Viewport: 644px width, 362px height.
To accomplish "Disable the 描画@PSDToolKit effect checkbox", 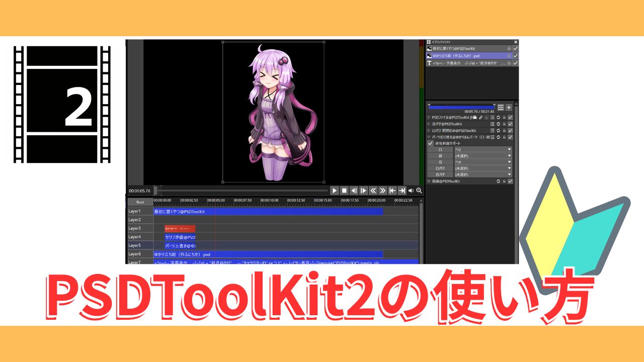I will 510,181.
